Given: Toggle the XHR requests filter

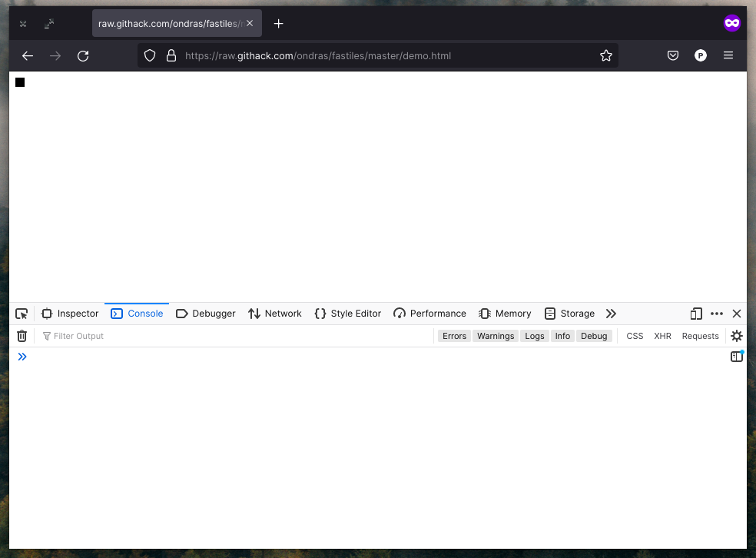Looking at the screenshot, I should [x=662, y=336].
